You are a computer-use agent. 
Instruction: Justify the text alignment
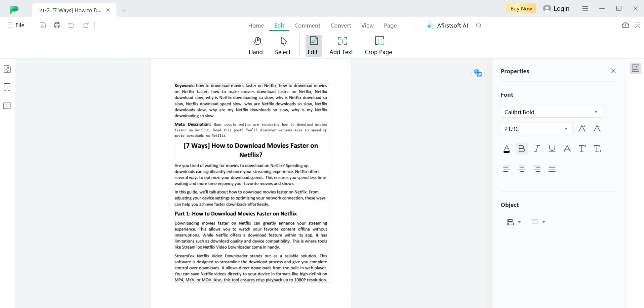coord(552,169)
